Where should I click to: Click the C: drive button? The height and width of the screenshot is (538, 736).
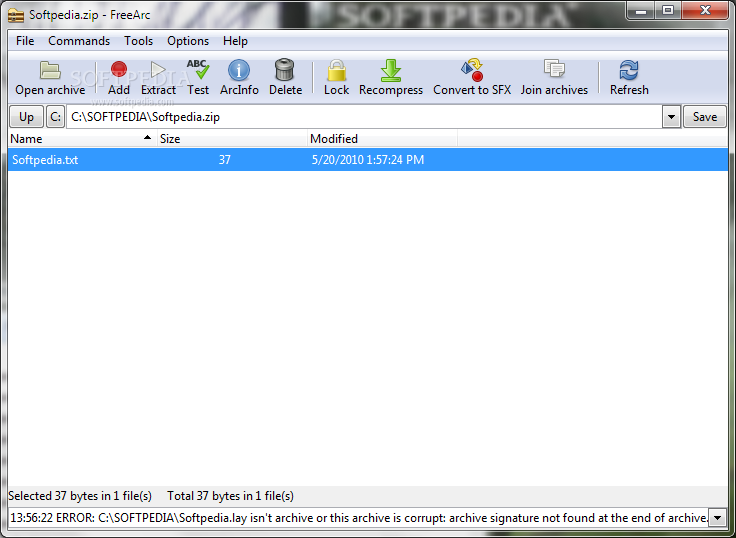(55, 117)
